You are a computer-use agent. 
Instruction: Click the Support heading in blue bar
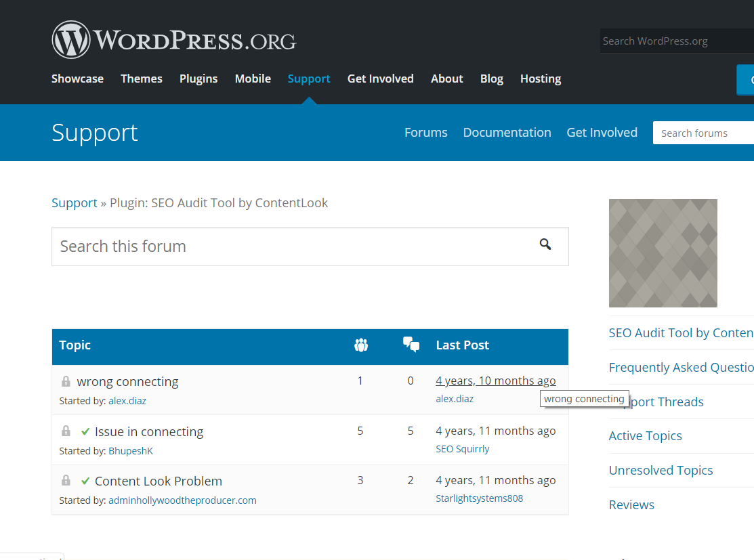point(95,133)
